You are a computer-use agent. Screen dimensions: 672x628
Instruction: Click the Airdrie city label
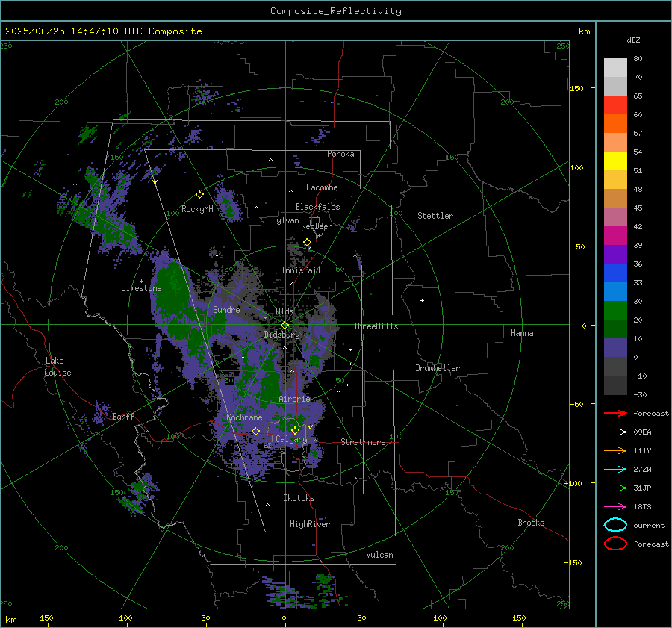294,399
